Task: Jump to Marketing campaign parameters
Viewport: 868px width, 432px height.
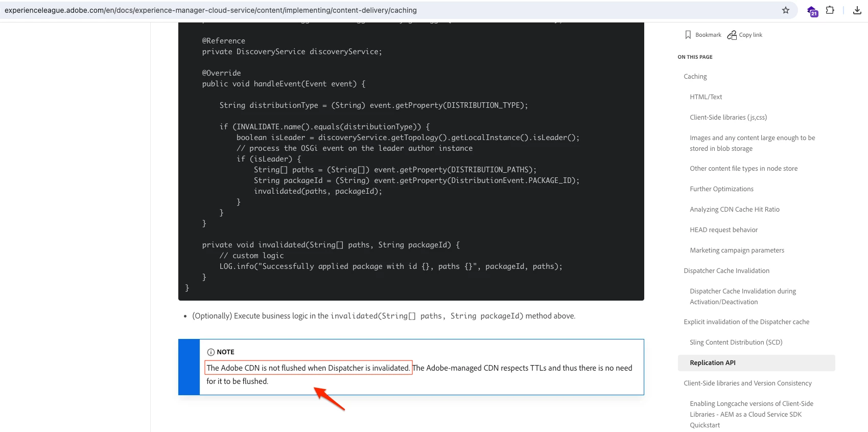Action: (737, 251)
